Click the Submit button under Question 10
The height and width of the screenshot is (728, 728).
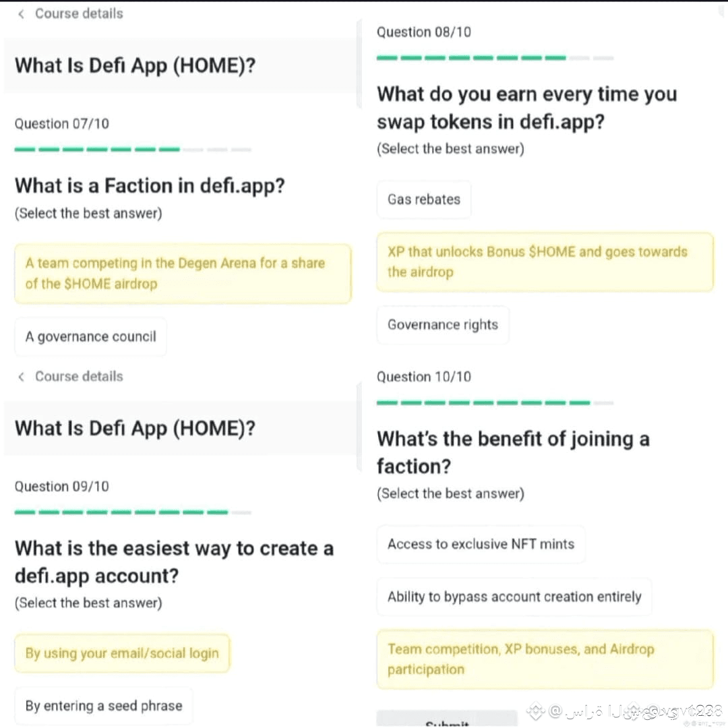pyautogui.click(x=447, y=720)
